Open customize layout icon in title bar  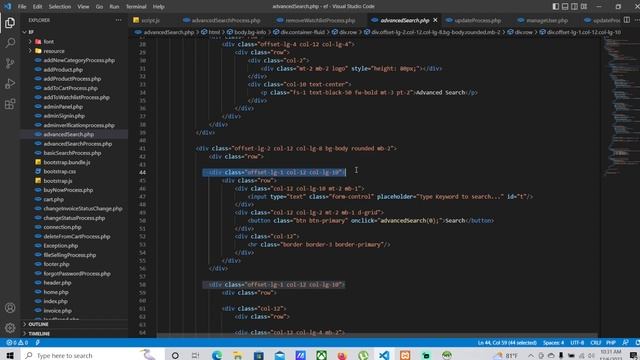[x=584, y=7]
